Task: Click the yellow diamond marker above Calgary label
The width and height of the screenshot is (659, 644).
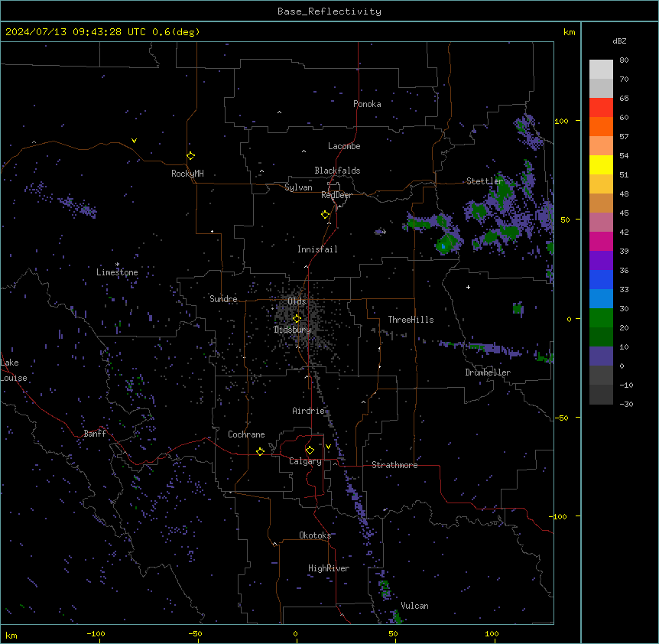Action: tap(310, 450)
